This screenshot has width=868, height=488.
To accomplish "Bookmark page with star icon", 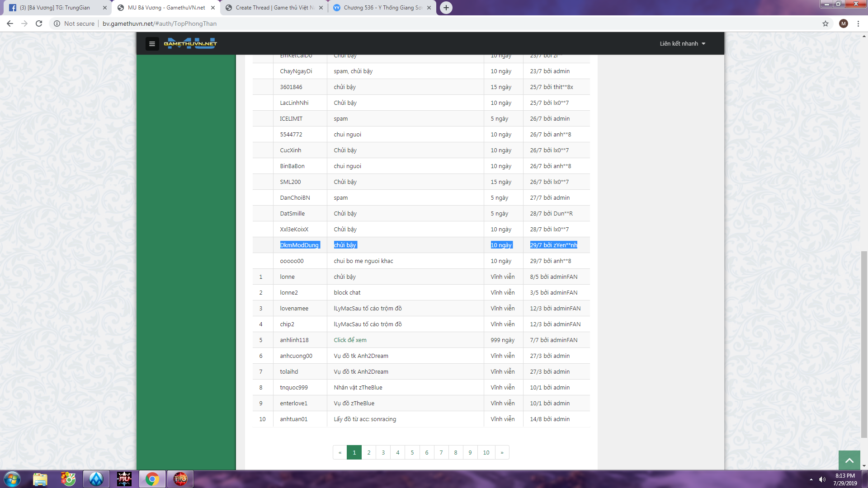I will [x=826, y=23].
